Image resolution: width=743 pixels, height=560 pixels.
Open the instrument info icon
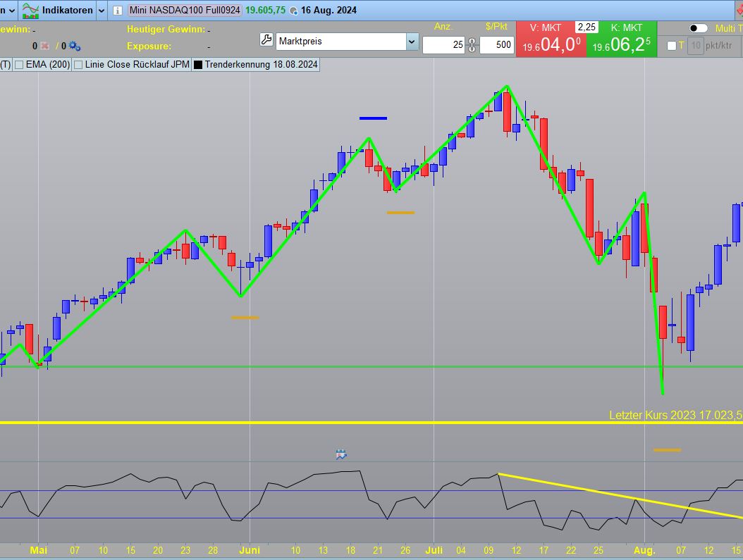[x=118, y=10]
